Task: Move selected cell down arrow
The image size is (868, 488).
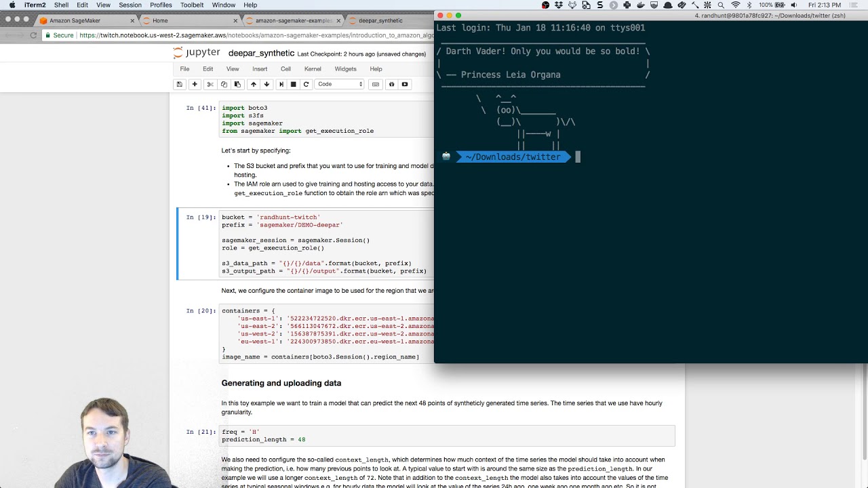Action: tap(267, 84)
